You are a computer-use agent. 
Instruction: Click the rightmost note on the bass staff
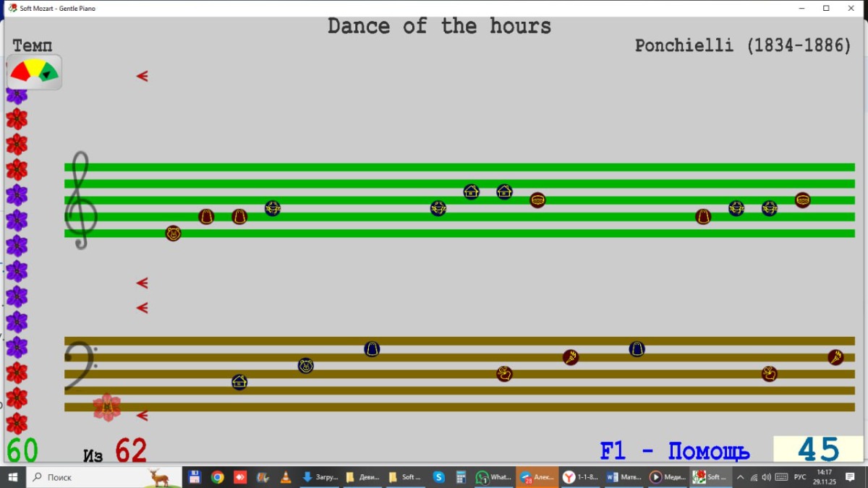coord(835,357)
